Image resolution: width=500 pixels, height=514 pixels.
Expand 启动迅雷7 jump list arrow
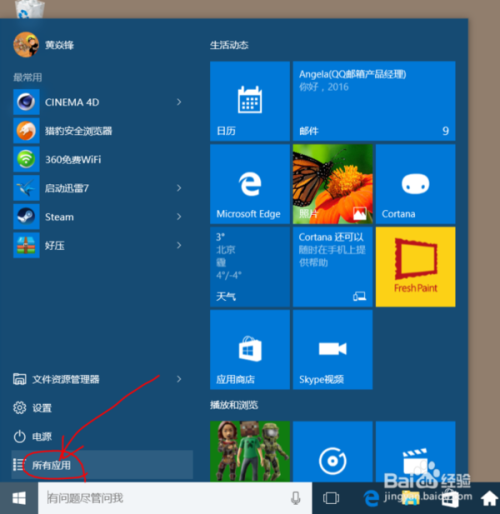pyautogui.click(x=179, y=188)
